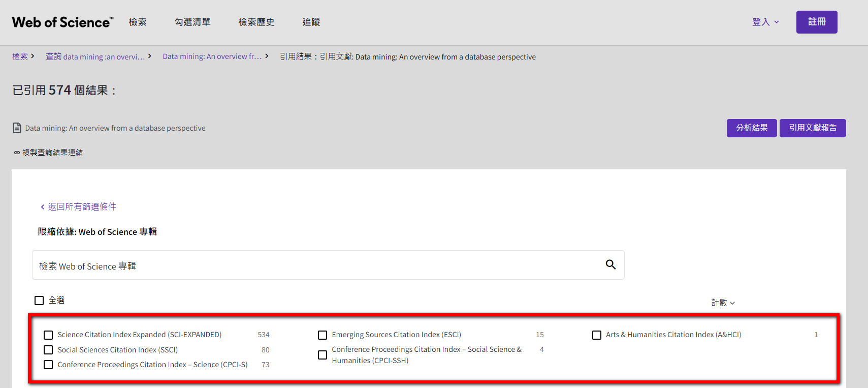Click the 返回所有篩選條件 link

[x=82, y=206]
